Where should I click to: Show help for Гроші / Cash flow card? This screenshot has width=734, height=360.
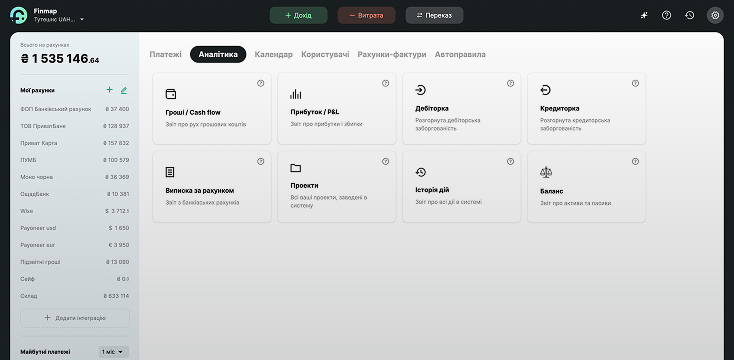(x=261, y=83)
